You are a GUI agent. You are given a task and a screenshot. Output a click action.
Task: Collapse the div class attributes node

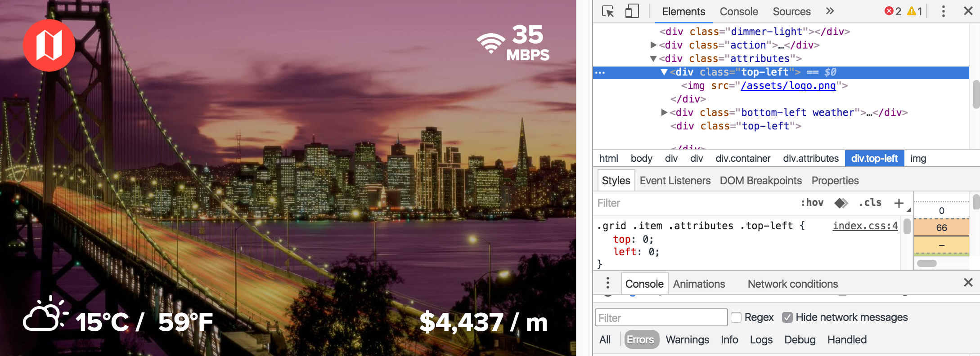click(653, 58)
